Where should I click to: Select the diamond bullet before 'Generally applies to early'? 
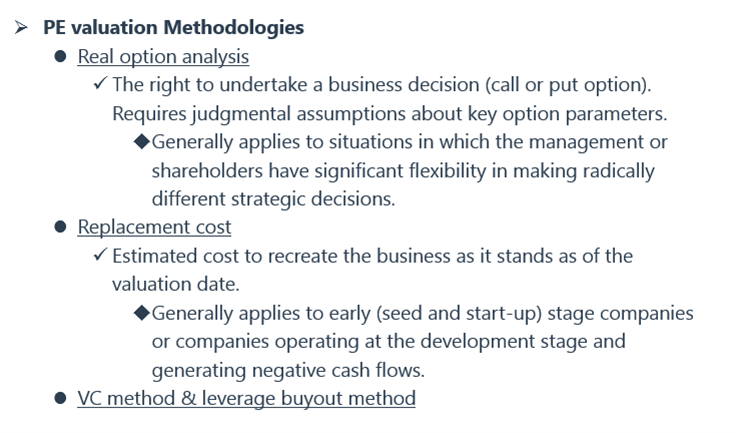142,313
